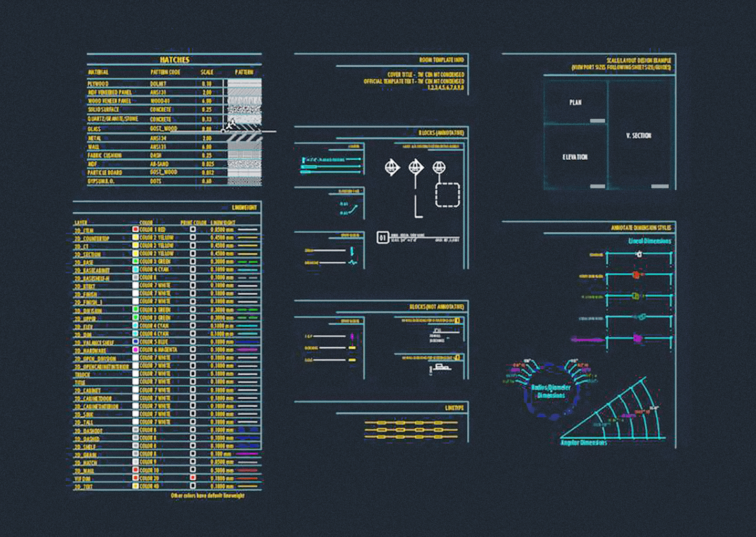Click the LINEWEIGHT table heading
Image resolution: width=756 pixels, height=537 pixels.
[x=245, y=208]
